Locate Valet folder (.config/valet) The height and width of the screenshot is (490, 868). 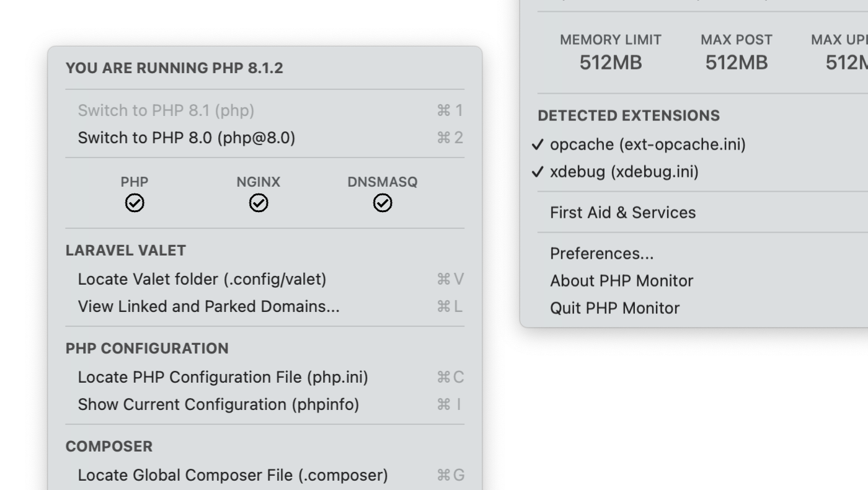pyautogui.click(x=265, y=279)
